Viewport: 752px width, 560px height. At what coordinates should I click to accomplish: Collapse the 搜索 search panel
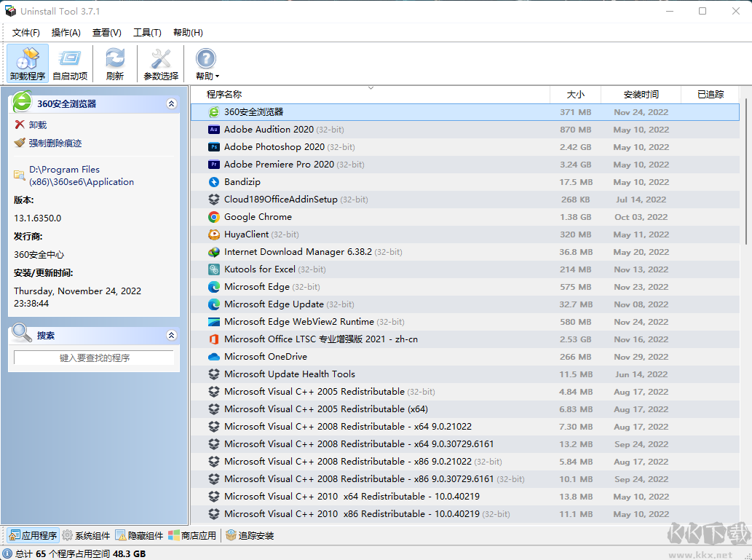172,334
